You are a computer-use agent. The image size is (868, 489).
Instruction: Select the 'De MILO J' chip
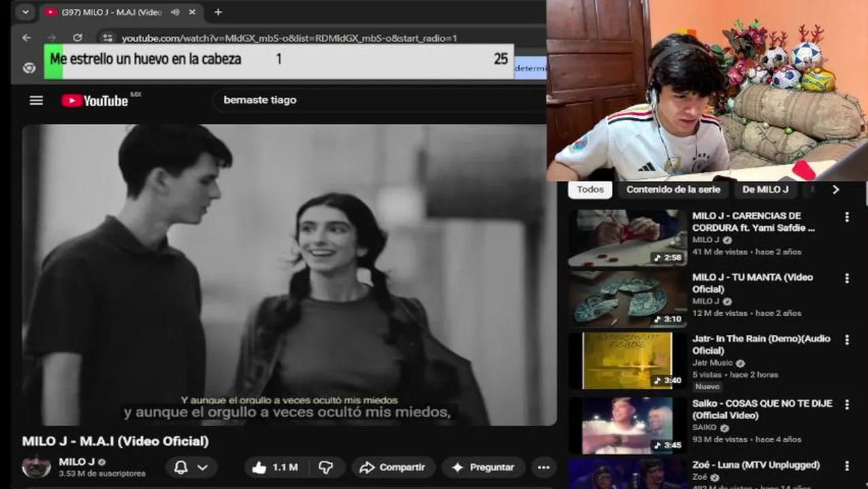(765, 189)
